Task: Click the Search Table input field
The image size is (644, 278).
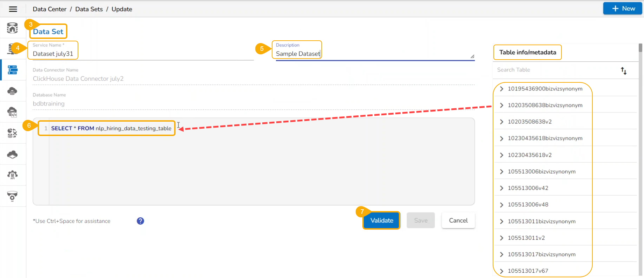Action: tap(555, 70)
